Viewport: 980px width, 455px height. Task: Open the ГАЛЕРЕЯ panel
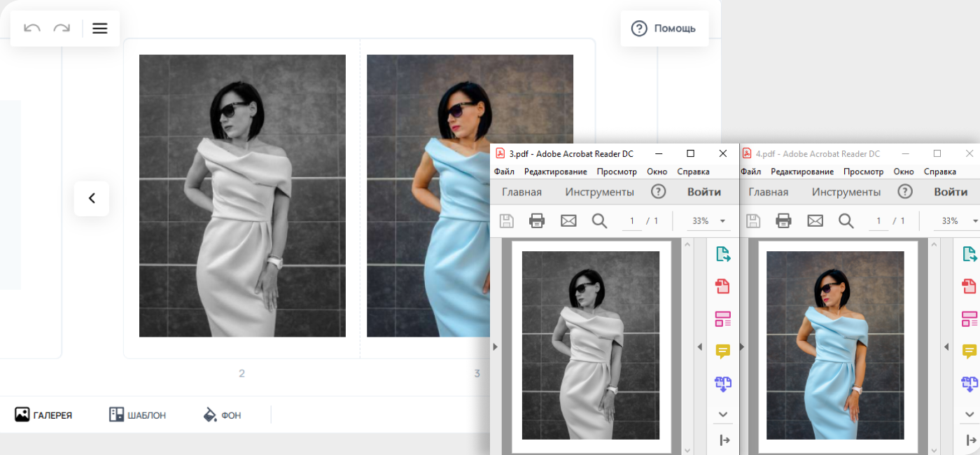[43, 415]
